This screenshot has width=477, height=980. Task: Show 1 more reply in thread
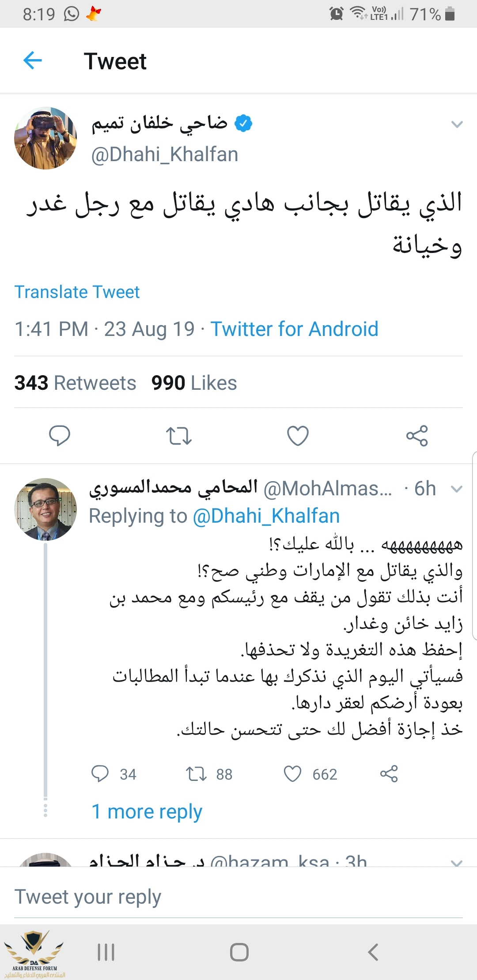147,811
